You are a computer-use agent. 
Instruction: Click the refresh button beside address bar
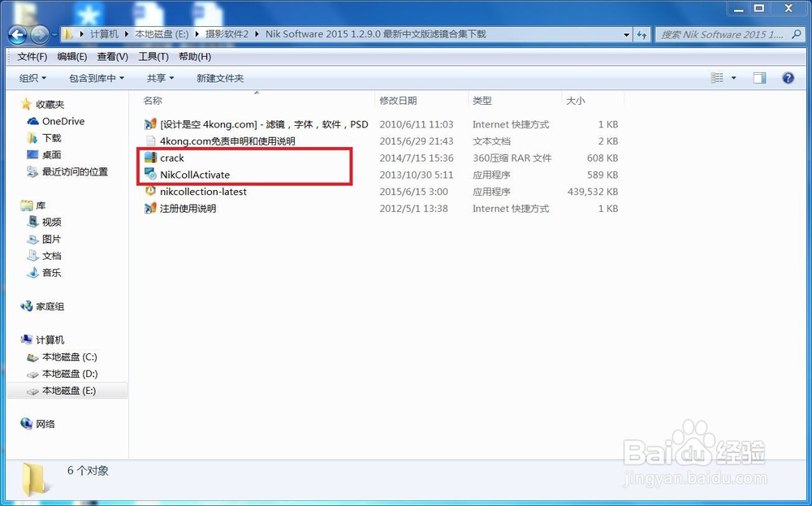642,35
